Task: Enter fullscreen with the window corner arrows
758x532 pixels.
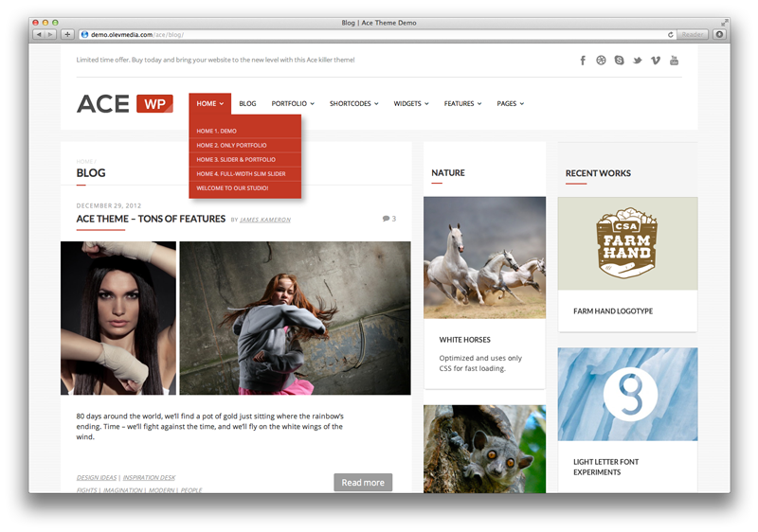Action: (724, 23)
